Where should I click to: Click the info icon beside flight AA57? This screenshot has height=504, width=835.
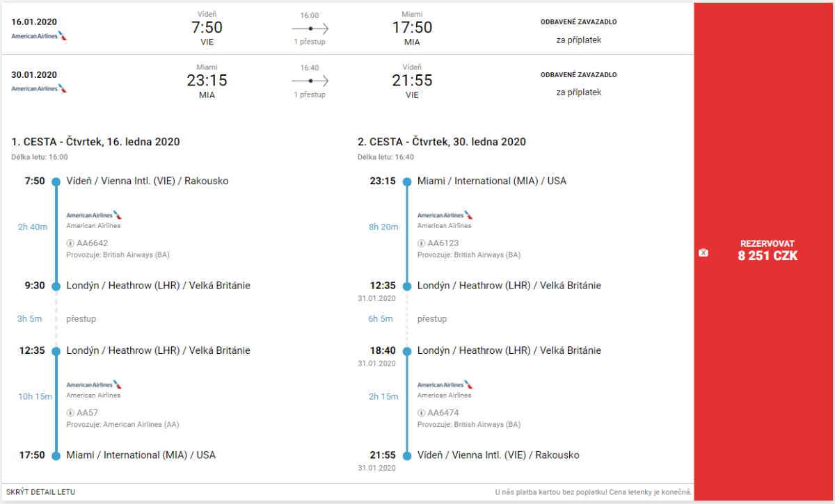70,413
